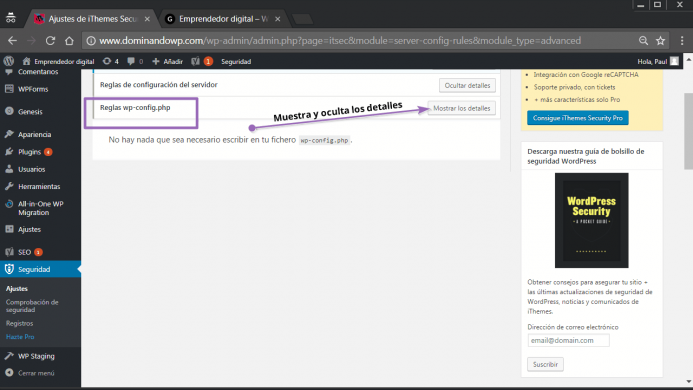693x390 pixels.
Task: Hide details with Ocultar detalles button
Action: click(x=467, y=85)
